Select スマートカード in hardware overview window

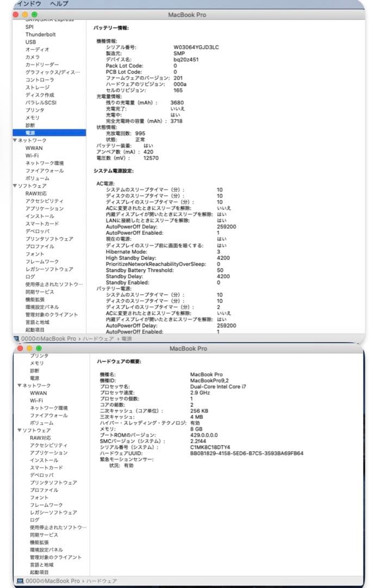(x=46, y=468)
